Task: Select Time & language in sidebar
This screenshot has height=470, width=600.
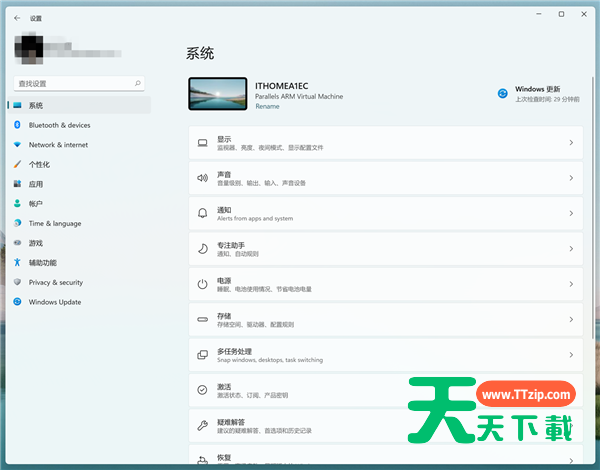Action: (55, 223)
